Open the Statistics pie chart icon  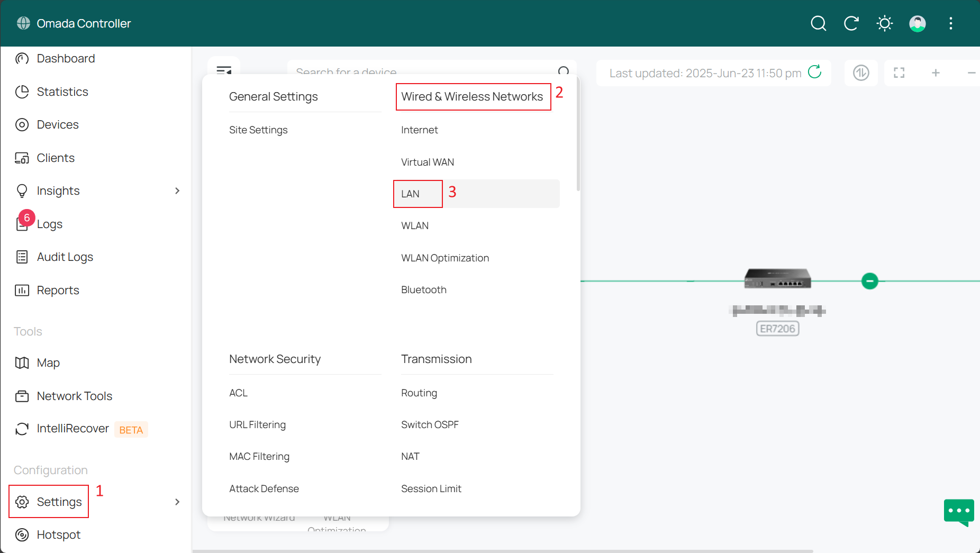tap(22, 92)
